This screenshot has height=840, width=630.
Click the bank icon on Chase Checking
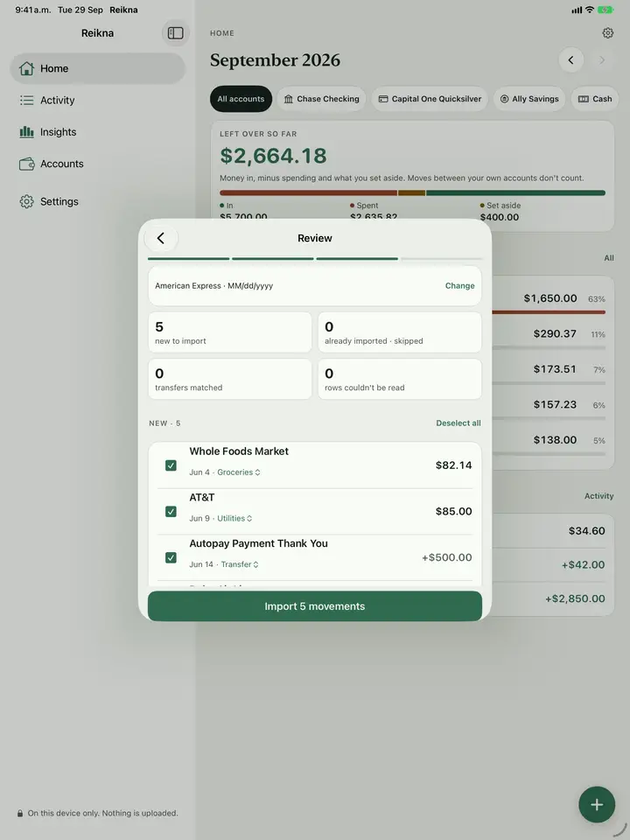[288, 99]
